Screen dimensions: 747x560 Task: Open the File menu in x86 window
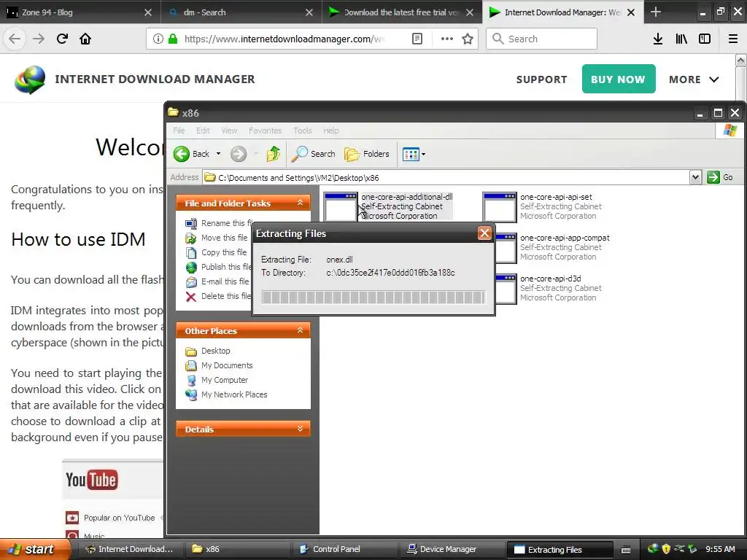[x=179, y=131]
